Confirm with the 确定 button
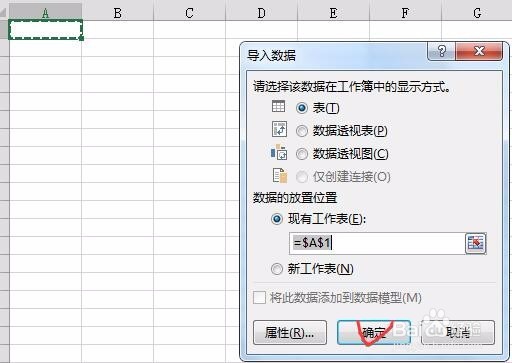This screenshot has width=512, height=363. (374, 332)
